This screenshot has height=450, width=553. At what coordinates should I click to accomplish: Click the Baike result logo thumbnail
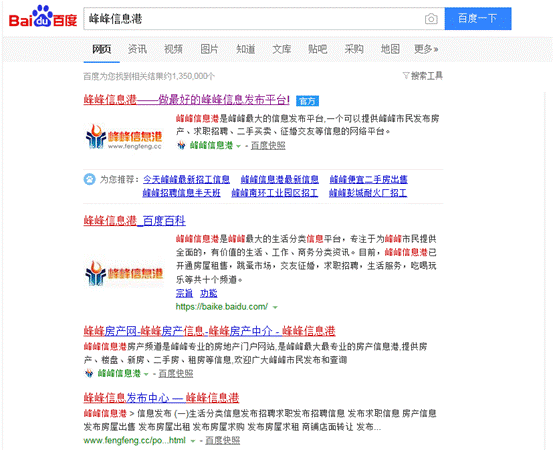[x=124, y=273]
